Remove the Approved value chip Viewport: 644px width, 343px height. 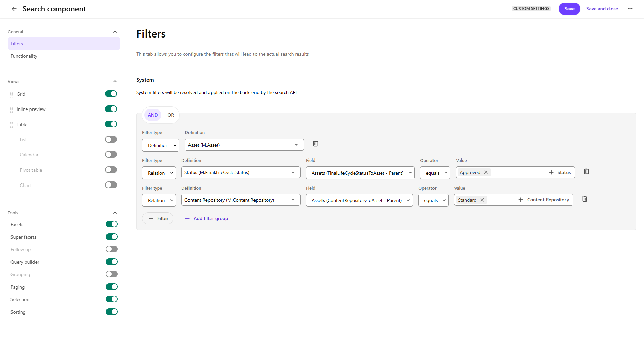tap(486, 172)
